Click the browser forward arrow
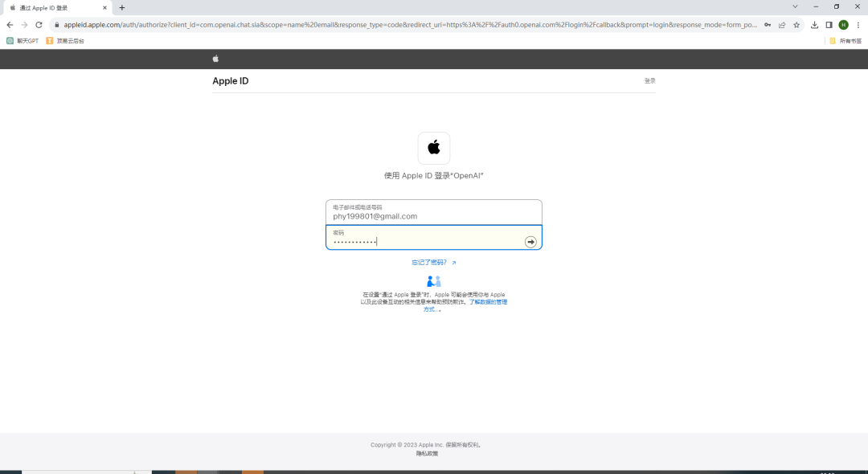 tap(24, 25)
